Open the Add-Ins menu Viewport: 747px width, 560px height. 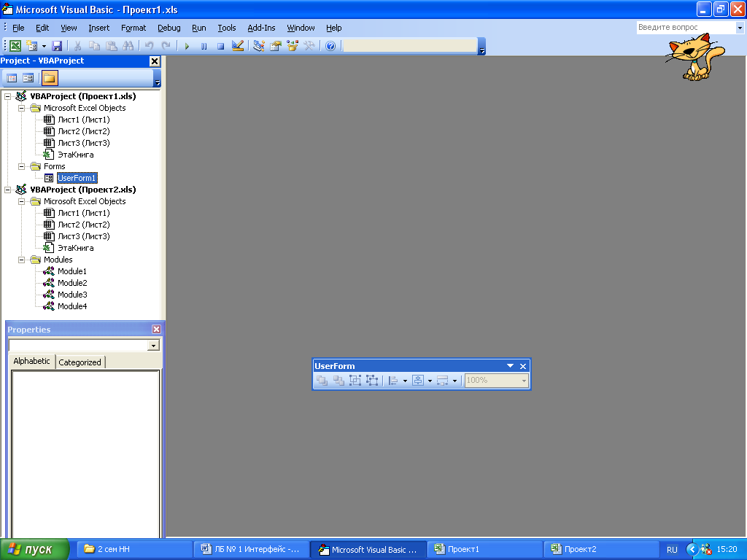point(261,28)
